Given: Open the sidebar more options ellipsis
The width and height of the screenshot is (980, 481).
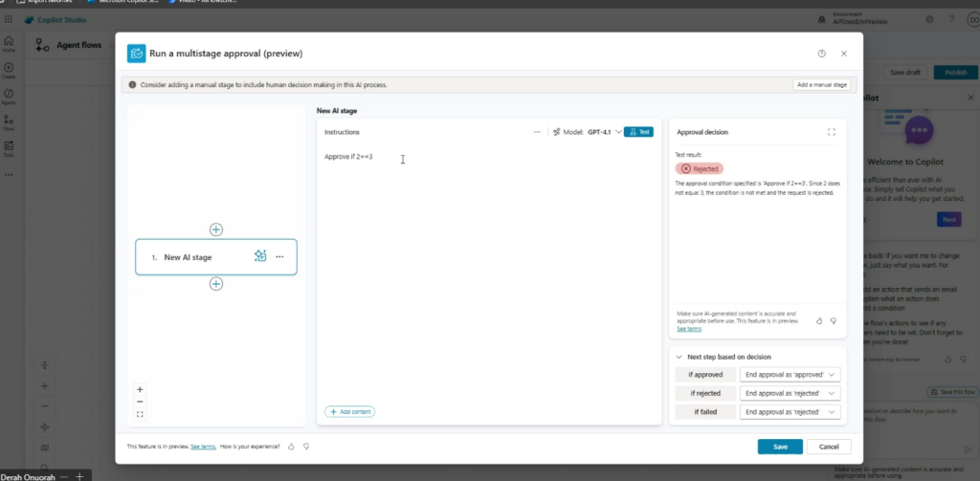Looking at the screenshot, I should pyautogui.click(x=9, y=175).
